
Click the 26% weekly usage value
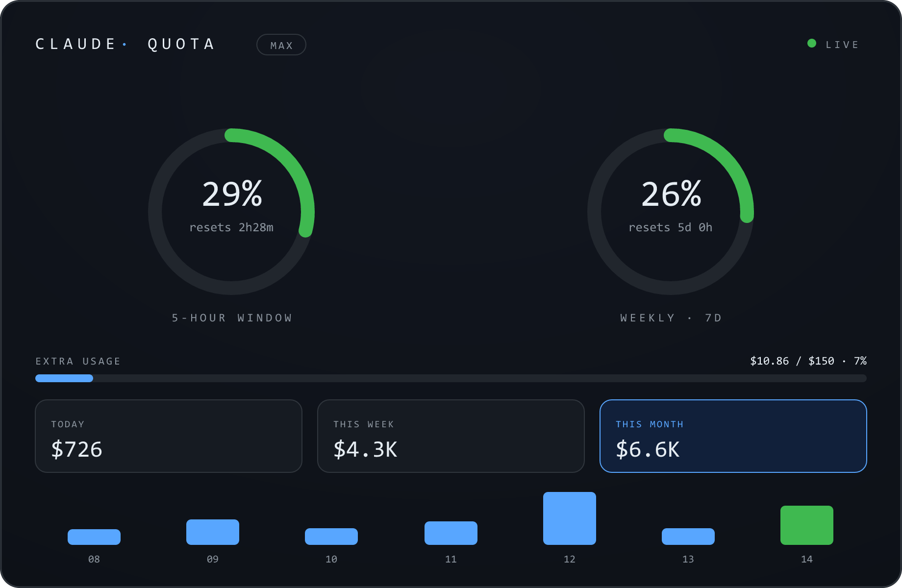tap(671, 194)
